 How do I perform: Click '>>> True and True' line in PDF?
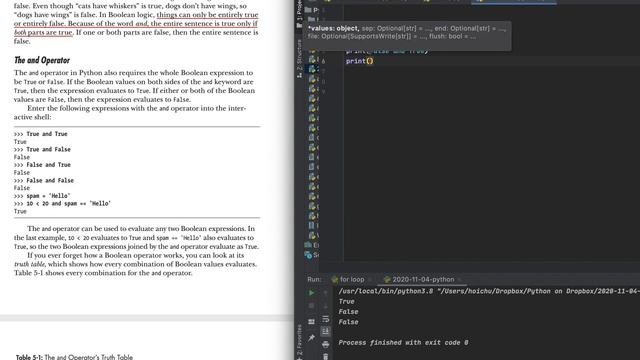pyautogui.click(x=40, y=134)
